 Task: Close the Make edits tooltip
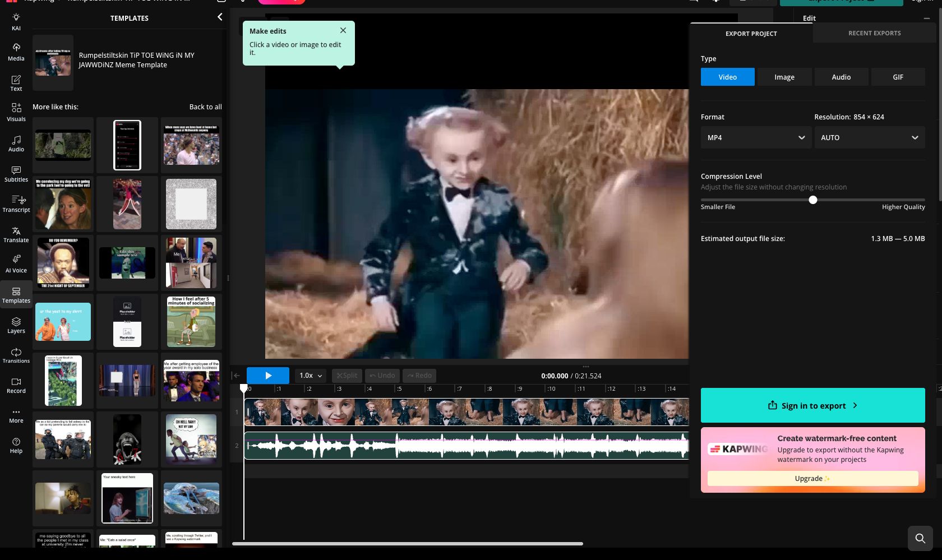pyautogui.click(x=343, y=30)
